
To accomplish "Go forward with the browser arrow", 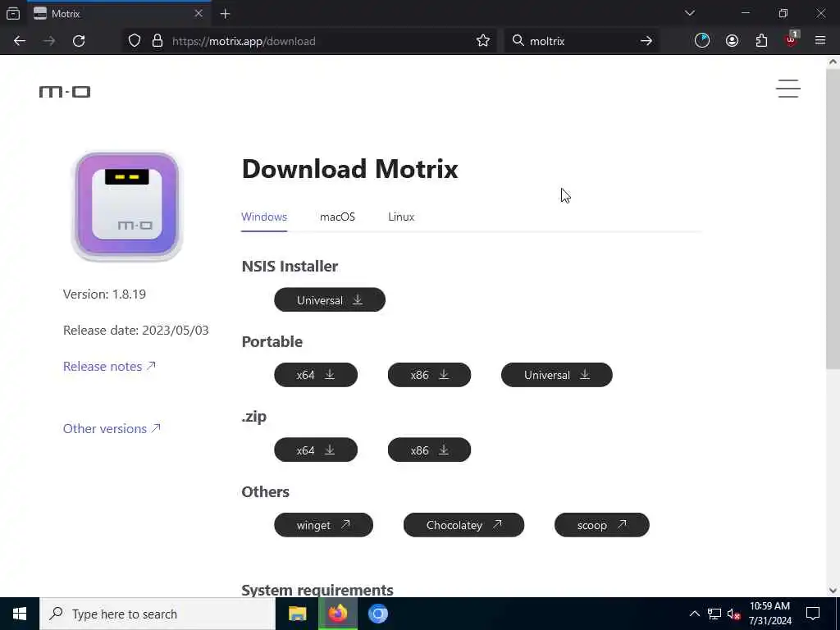I will [x=49, y=41].
